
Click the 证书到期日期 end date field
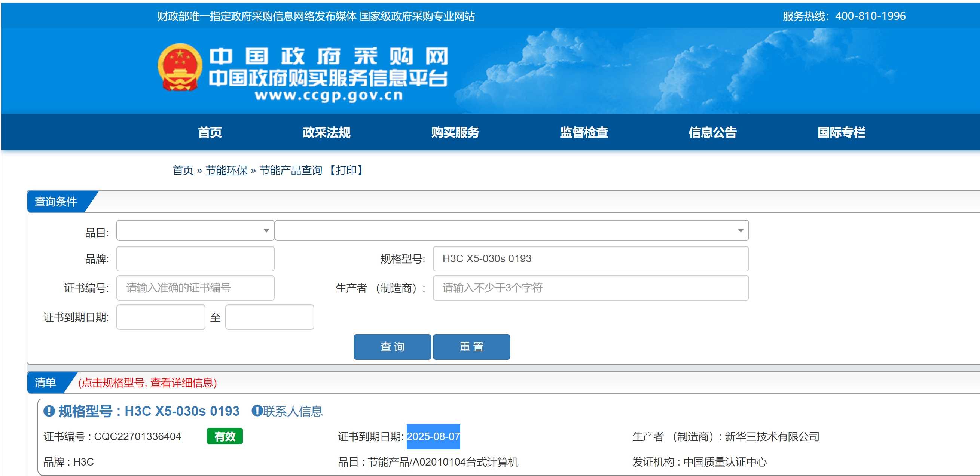click(x=269, y=317)
